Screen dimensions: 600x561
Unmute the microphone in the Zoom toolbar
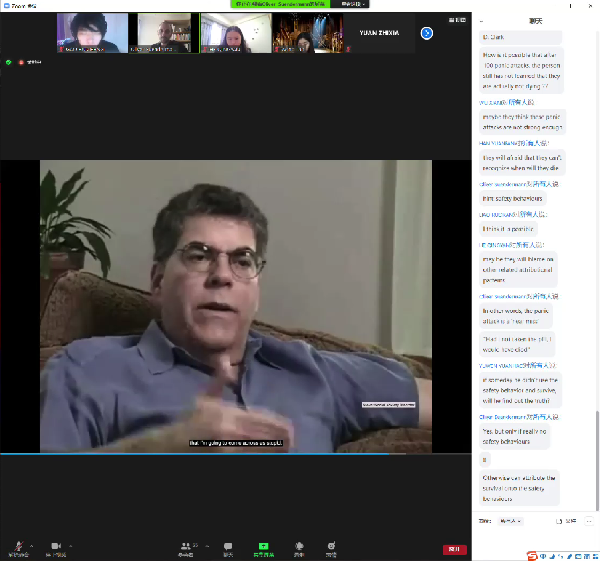point(17,545)
